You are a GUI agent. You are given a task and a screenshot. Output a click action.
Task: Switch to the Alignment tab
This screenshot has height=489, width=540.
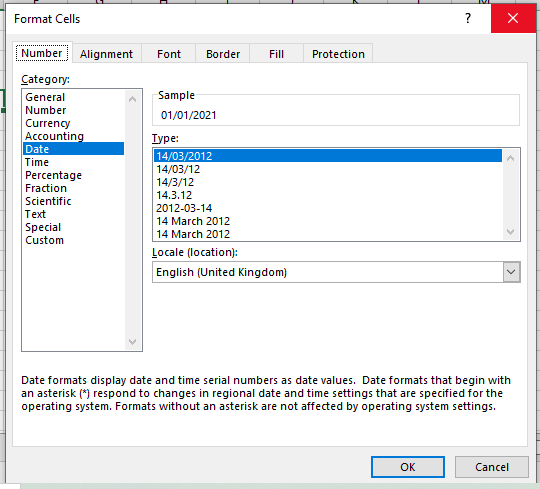[106, 54]
